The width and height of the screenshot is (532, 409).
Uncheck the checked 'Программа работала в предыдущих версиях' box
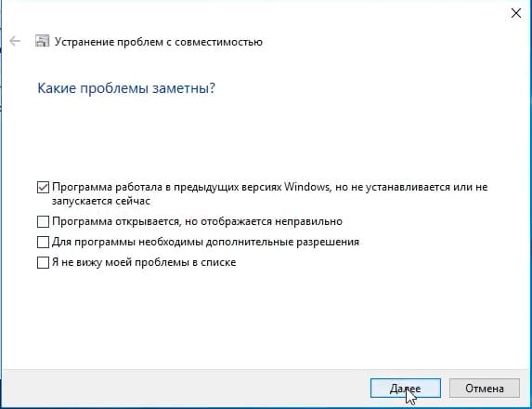(43, 188)
